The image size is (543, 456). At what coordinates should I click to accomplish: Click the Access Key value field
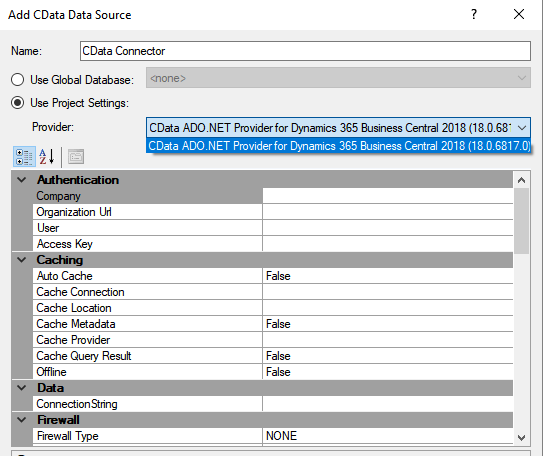point(388,244)
